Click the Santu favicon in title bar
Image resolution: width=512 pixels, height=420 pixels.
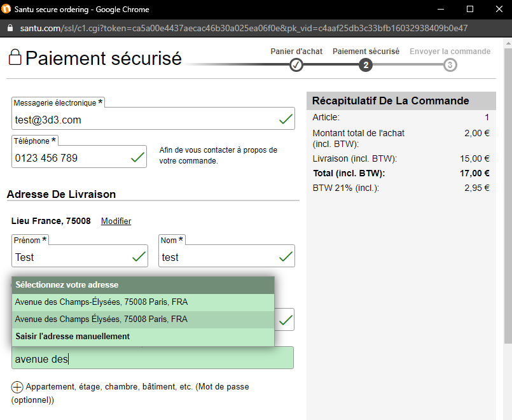[7, 10]
